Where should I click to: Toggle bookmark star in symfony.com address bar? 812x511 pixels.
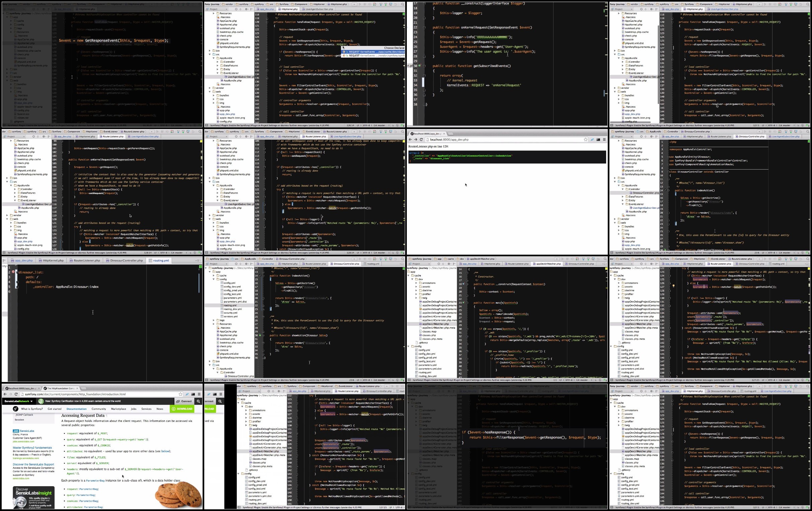click(x=180, y=394)
